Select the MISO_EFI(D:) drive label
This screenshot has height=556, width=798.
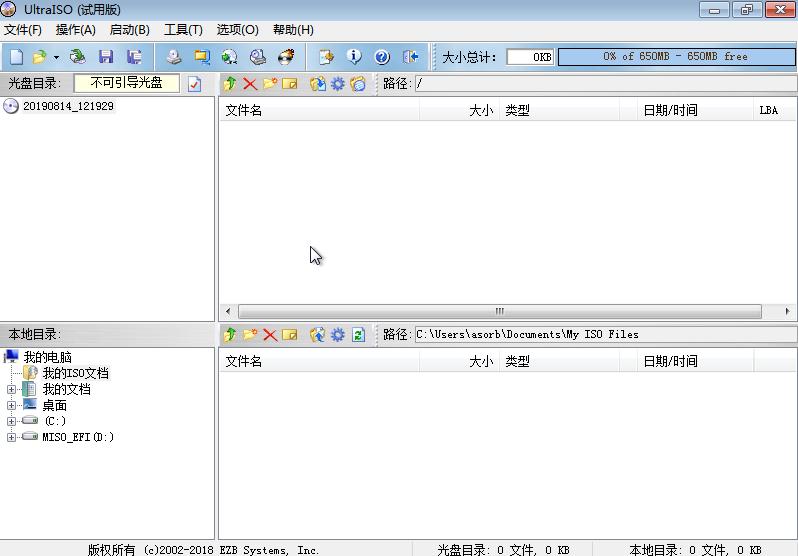click(x=78, y=437)
